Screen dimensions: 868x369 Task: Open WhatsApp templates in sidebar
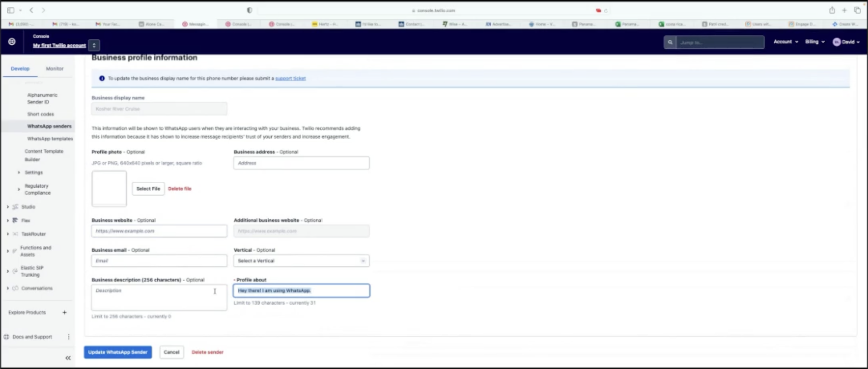pos(50,138)
